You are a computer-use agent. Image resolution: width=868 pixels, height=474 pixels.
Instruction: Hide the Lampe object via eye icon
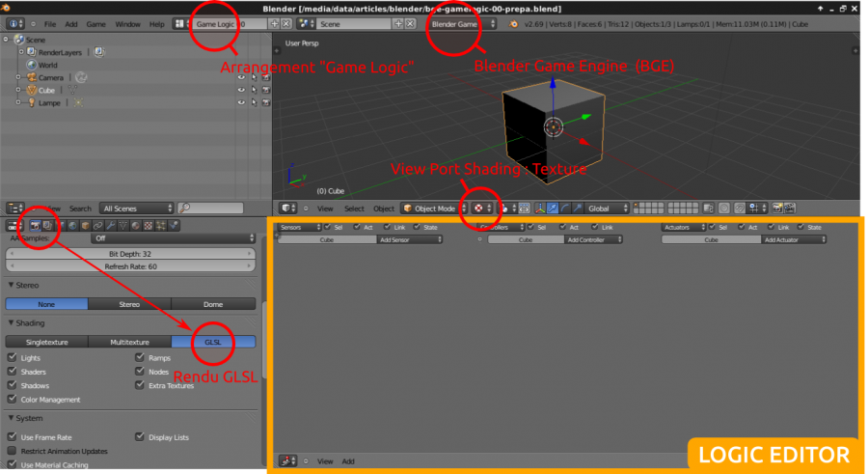point(241,102)
